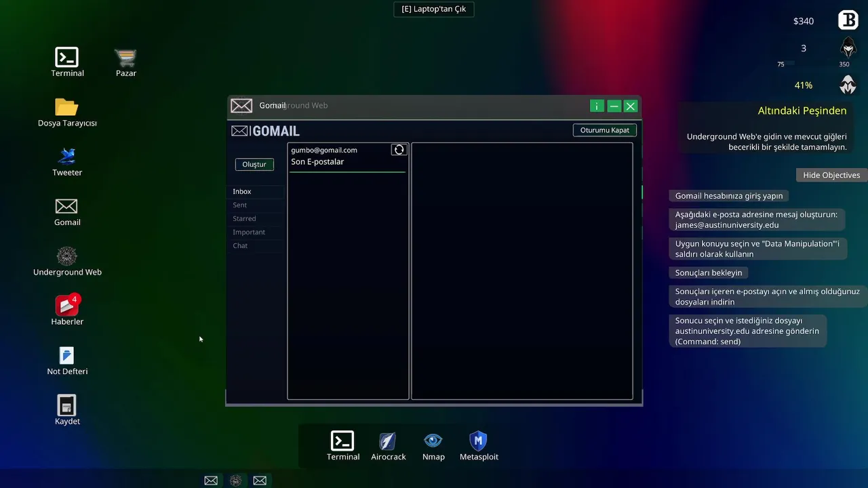This screenshot has width=868, height=488.
Task: Select the Starred folder
Action: click(256, 219)
